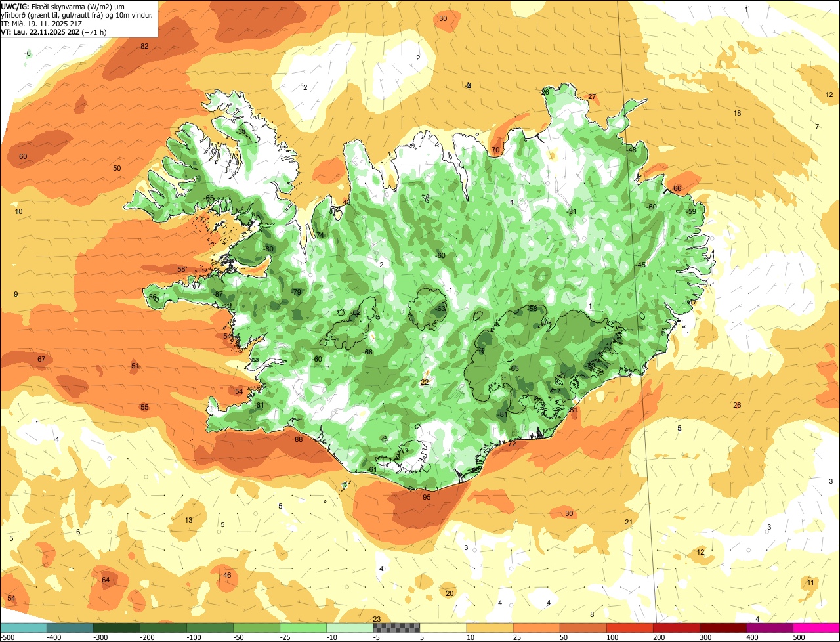The height and width of the screenshot is (642, 840).
Task: Click the map value '82' near the header
Action: point(144,46)
